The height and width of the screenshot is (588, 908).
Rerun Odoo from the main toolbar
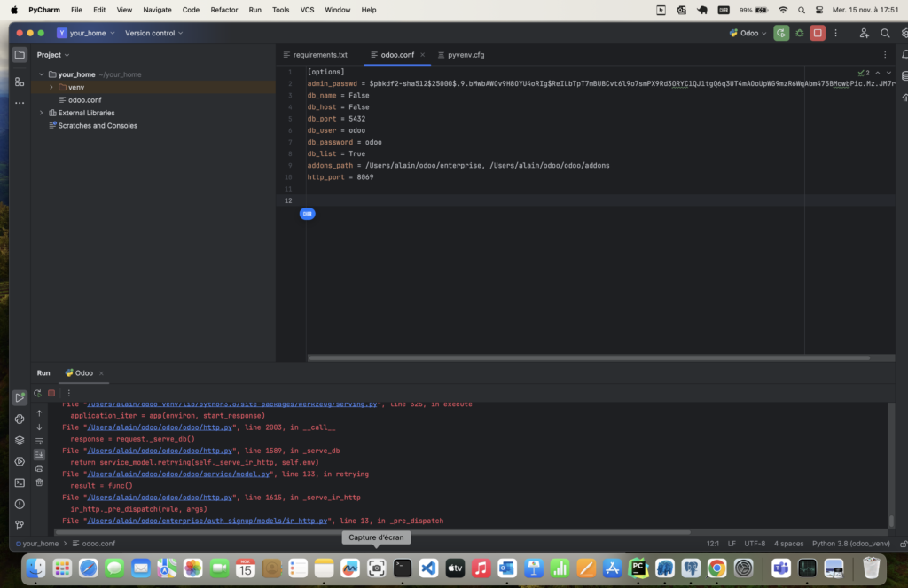(x=781, y=33)
